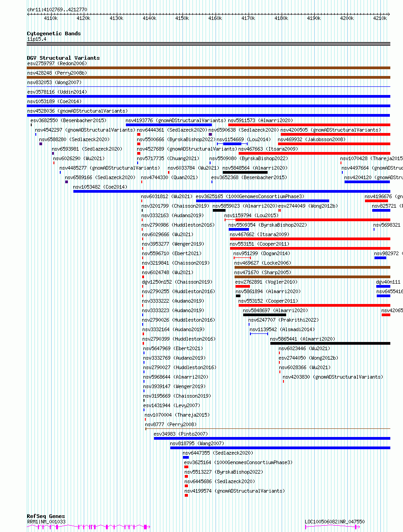Click nsv4744330 (Quan2021) label

pos(169,177)
